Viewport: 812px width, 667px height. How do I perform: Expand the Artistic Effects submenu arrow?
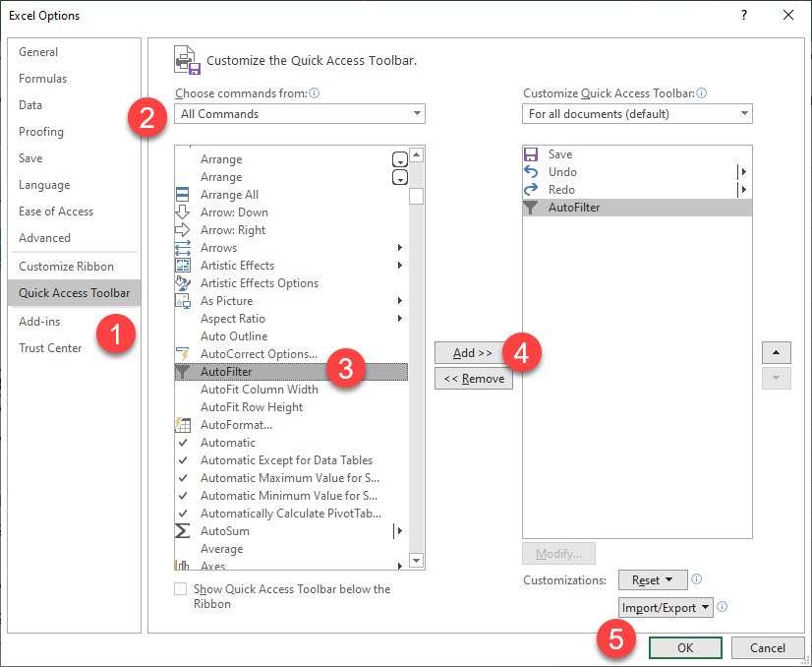(x=400, y=266)
